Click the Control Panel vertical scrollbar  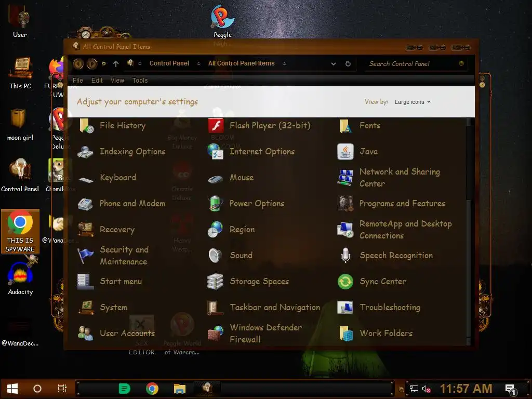pyautogui.click(x=469, y=231)
